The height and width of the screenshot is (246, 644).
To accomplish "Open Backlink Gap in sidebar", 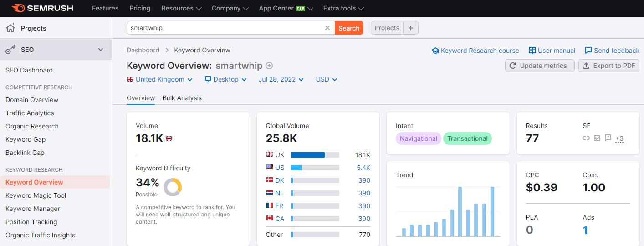I will click(x=25, y=153).
